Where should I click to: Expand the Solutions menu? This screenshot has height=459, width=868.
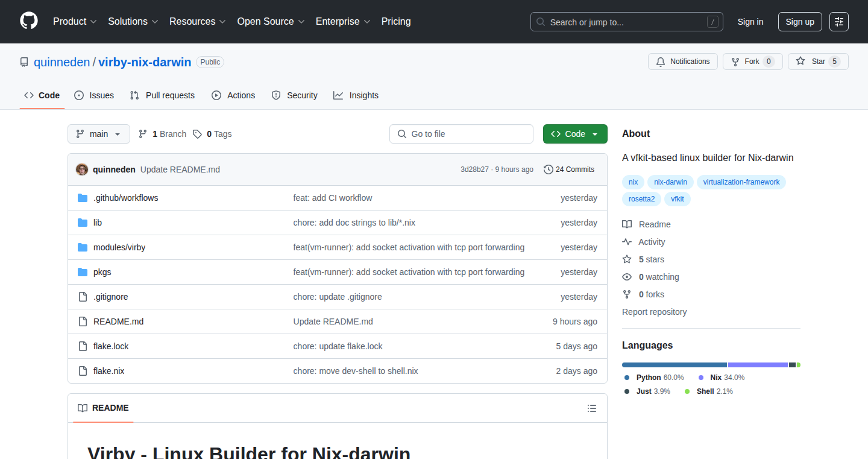(133, 21)
